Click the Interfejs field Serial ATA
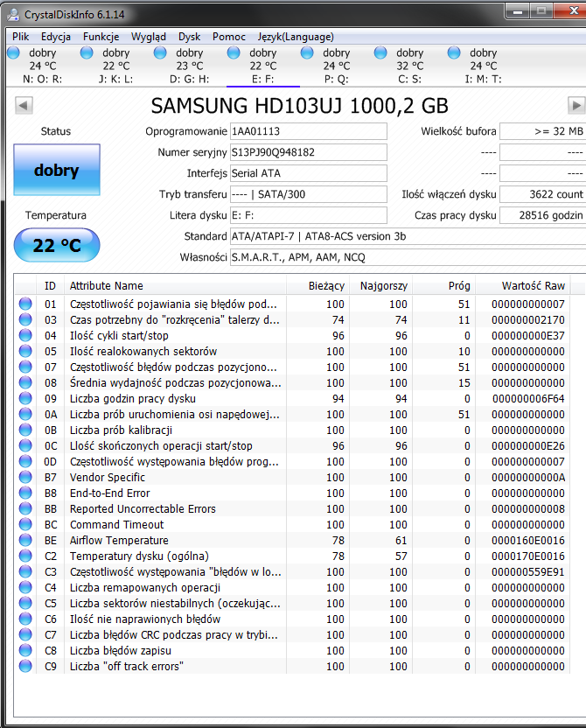The height and width of the screenshot is (728, 586). coord(309,173)
